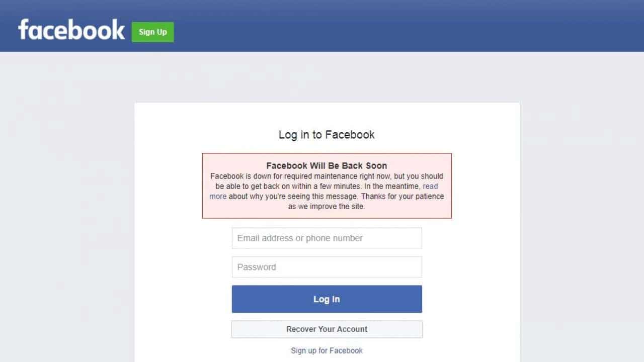Focus the Email address or phone number field
The height and width of the screenshot is (362, 644).
327,238
